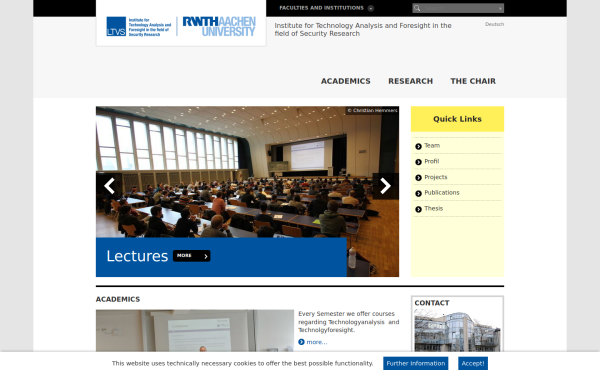Open the Contact building photo
This screenshot has width=600, height=375.
click(457, 331)
